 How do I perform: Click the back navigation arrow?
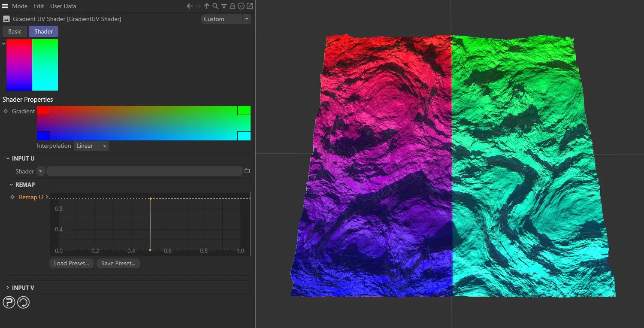point(189,6)
